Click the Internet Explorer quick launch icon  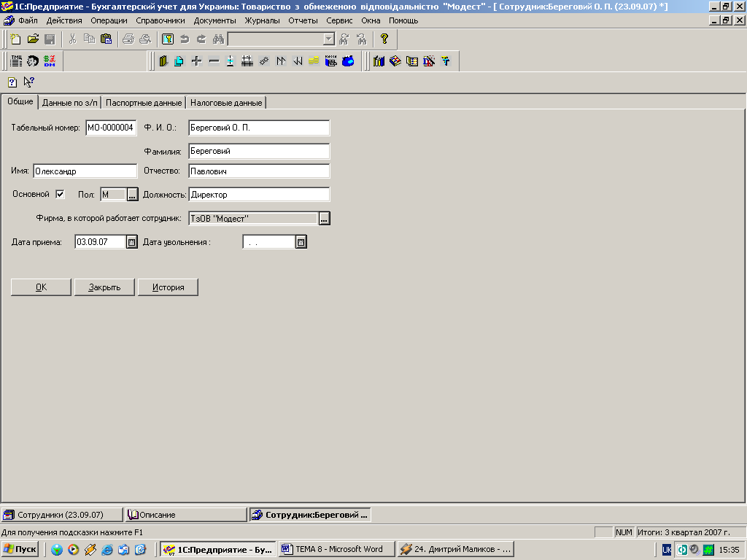107,550
